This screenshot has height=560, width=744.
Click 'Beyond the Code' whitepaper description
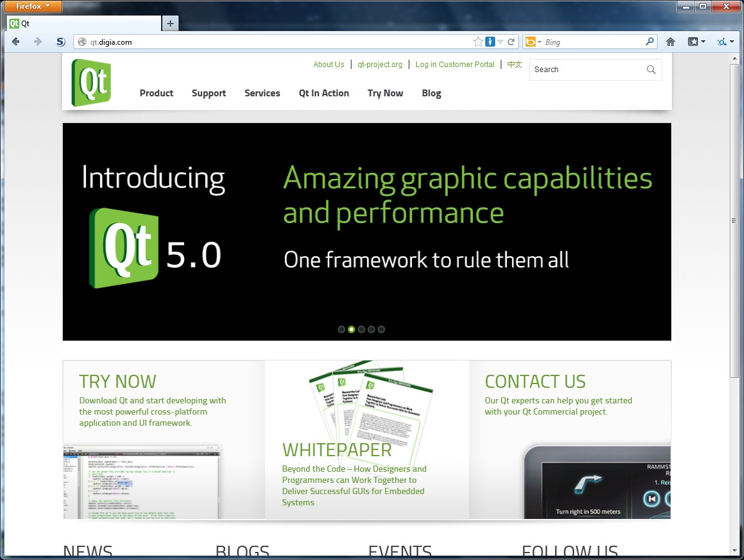[x=354, y=485]
